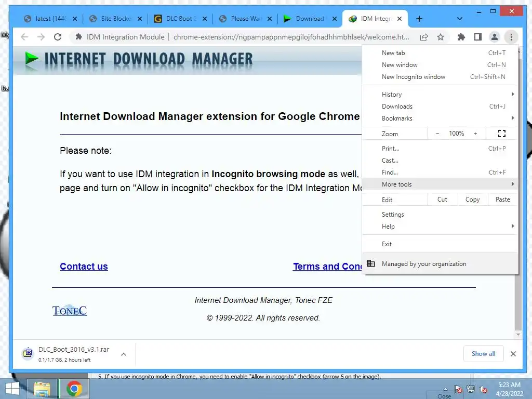
Task: Open File Explorer on taskbar
Action: 42,389
